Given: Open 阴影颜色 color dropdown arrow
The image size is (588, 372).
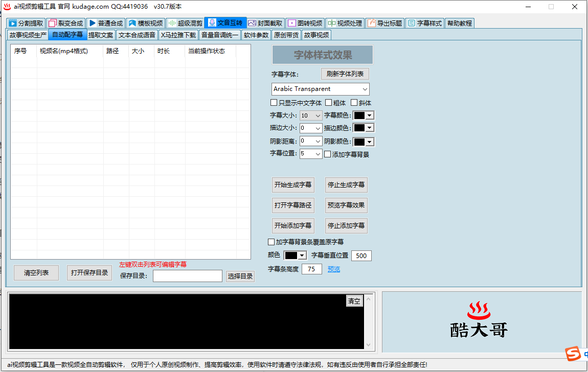Looking at the screenshot, I should [370, 142].
